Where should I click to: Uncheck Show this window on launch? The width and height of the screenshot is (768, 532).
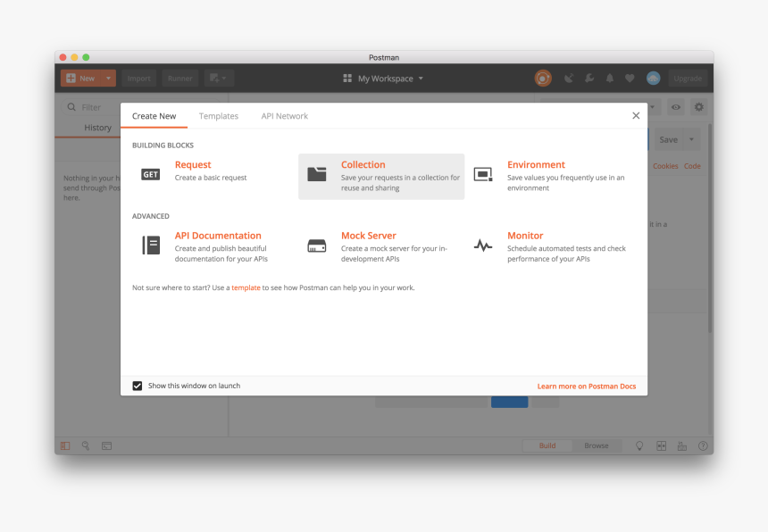click(138, 386)
